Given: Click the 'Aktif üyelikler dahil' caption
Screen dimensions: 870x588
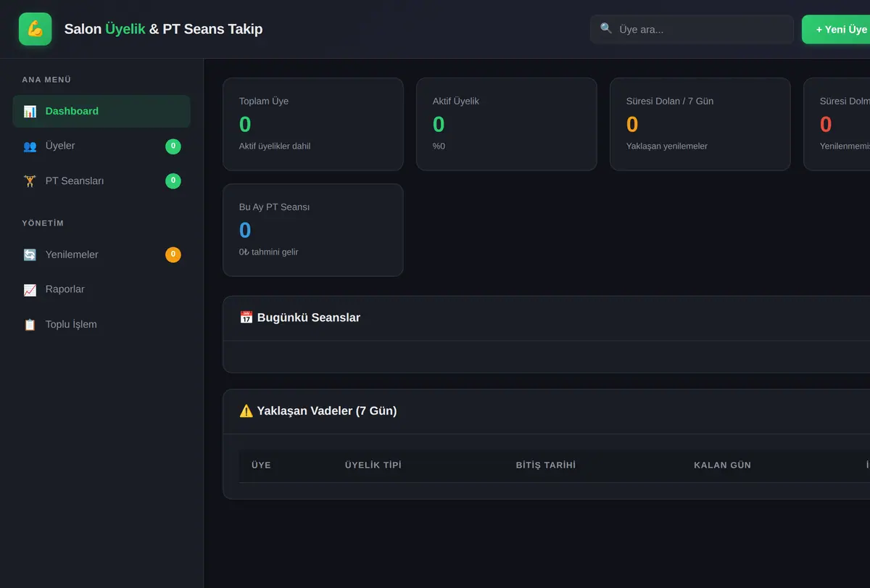Looking at the screenshot, I should [275, 146].
